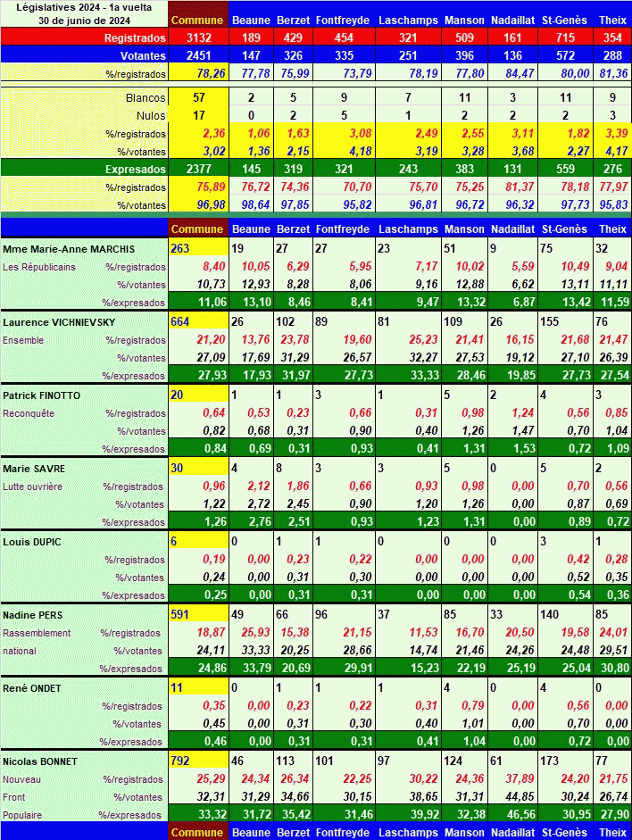Click BONNET commune %expresados 33,32

[x=212, y=814]
